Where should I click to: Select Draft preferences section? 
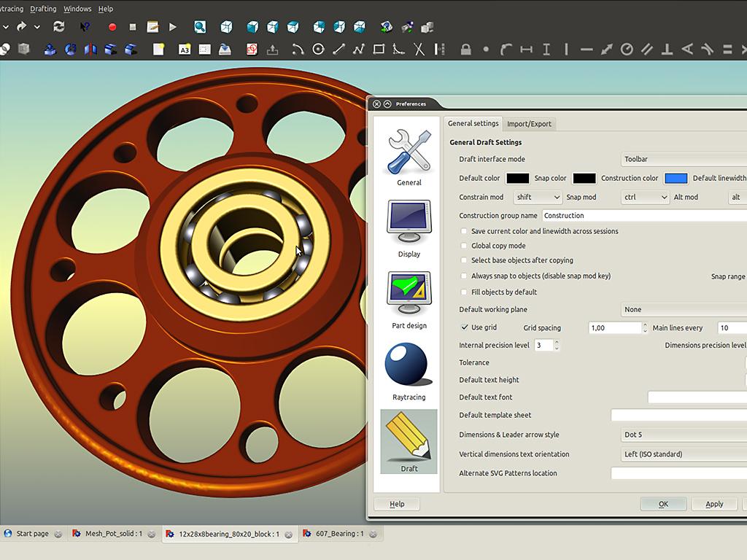(x=409, y=442)
